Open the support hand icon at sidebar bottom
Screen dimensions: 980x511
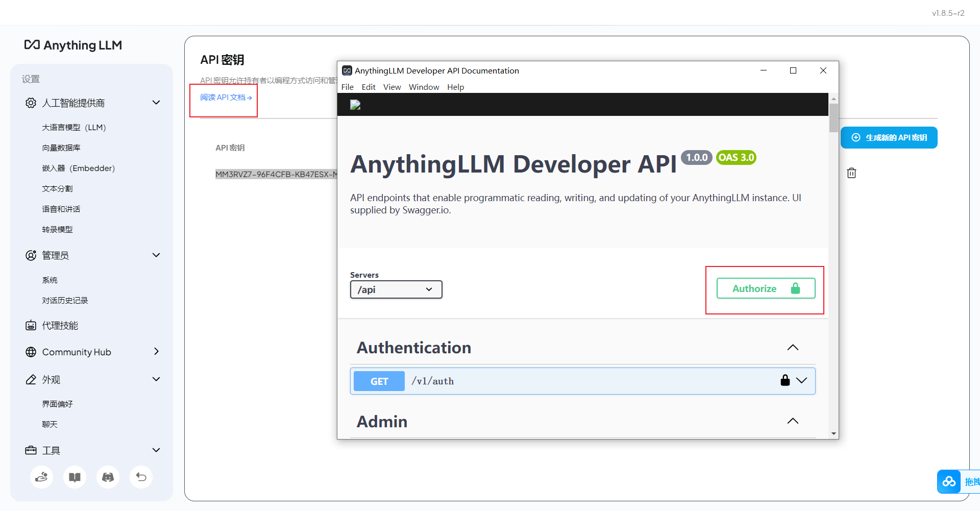click(x=41, y=477)
